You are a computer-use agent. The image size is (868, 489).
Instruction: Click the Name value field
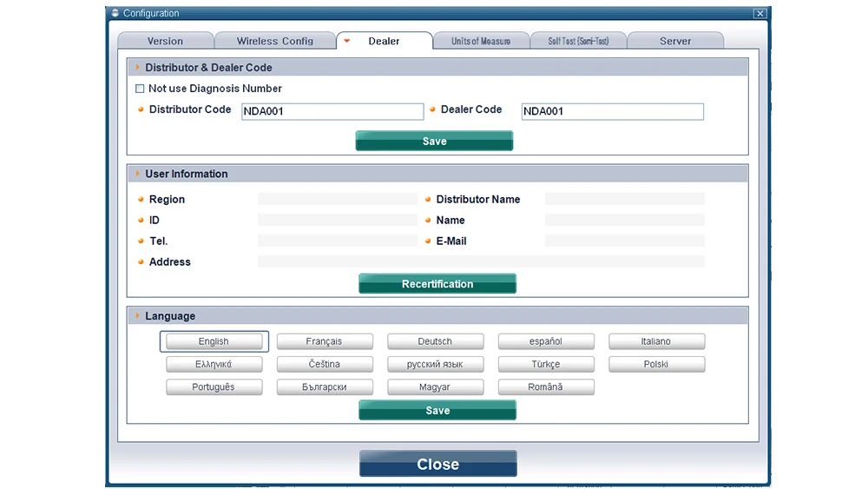(x=625, y=220)
